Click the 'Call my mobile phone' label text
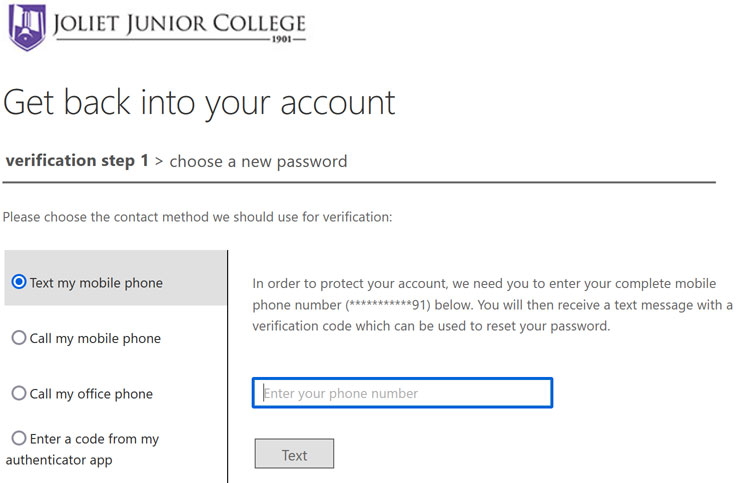This screenshot has width=742, height=483. click(x=95, y=339)
